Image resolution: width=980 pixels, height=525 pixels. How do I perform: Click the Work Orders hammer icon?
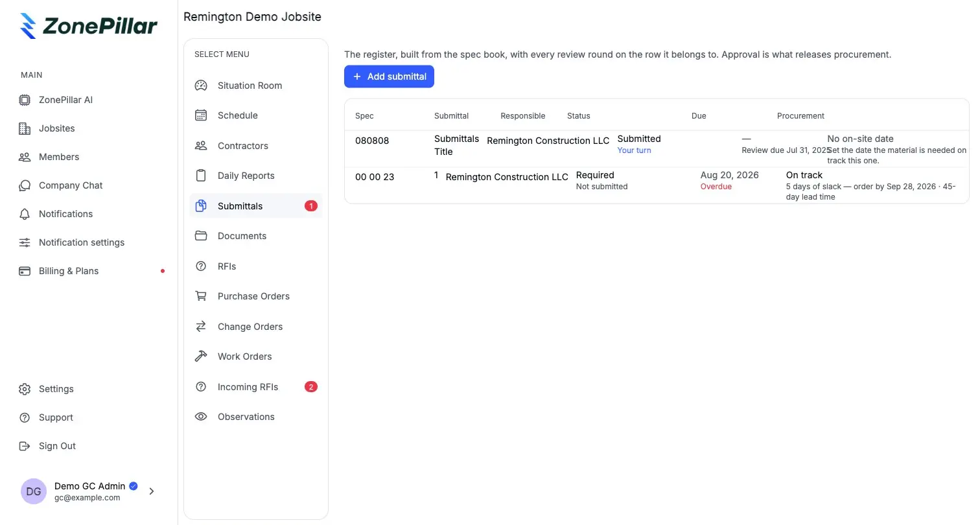tap(201, 356)
